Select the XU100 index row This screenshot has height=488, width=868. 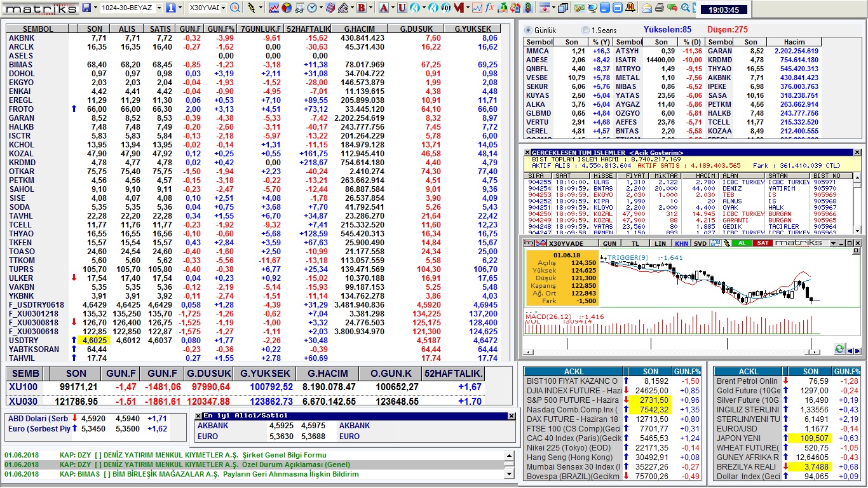pyautogui.click(x=245, y=387)
